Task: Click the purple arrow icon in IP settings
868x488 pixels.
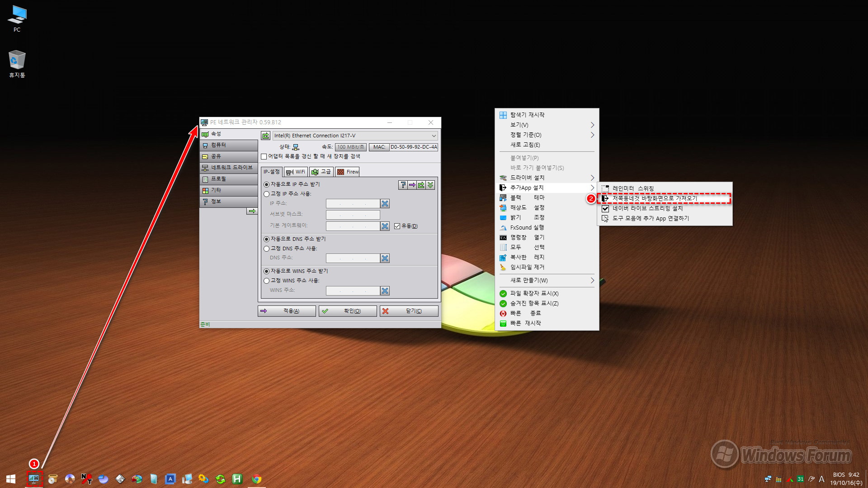Action: 412,185
